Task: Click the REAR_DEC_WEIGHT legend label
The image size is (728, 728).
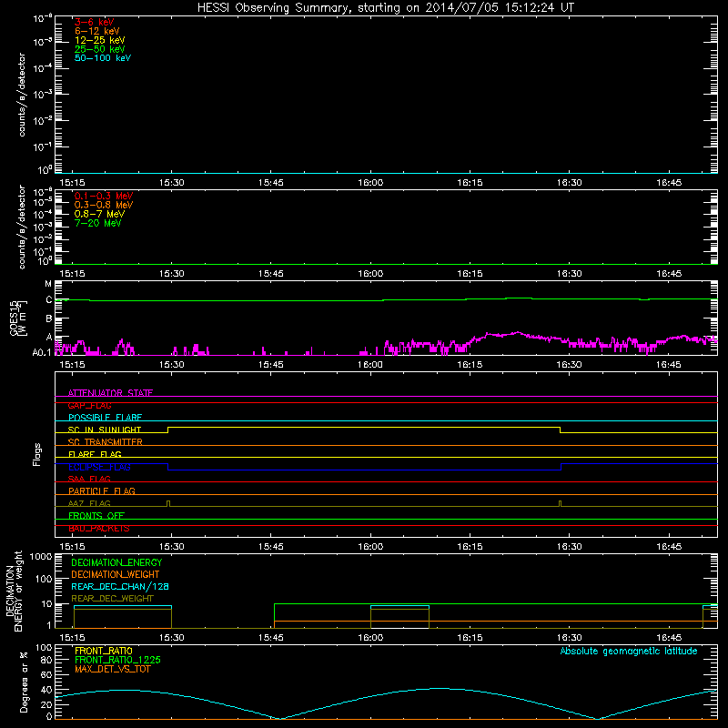Action: (x=112, y=599)
